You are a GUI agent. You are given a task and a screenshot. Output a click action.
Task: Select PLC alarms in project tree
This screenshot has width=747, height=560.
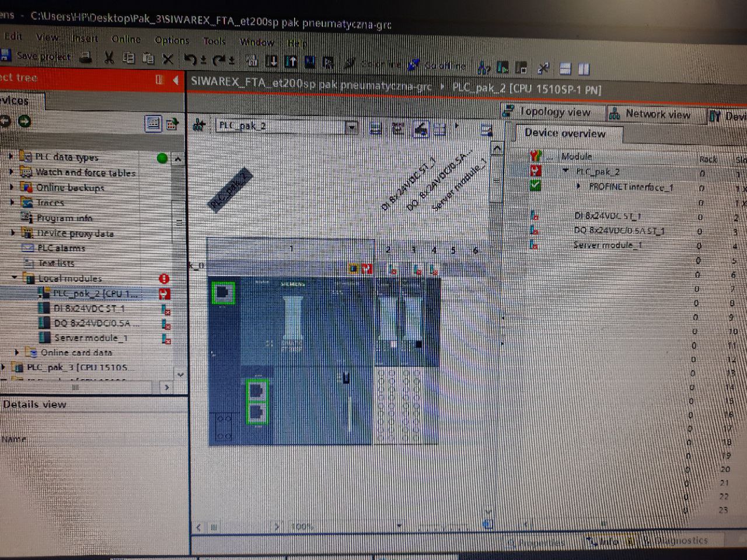pyautogui.click(x=61, y=248)
